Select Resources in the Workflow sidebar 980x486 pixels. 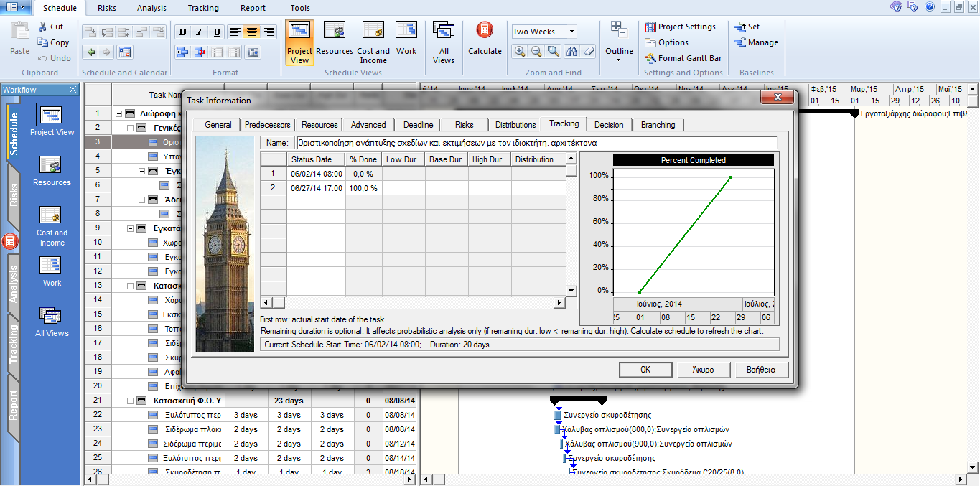[x=52, y=171]
